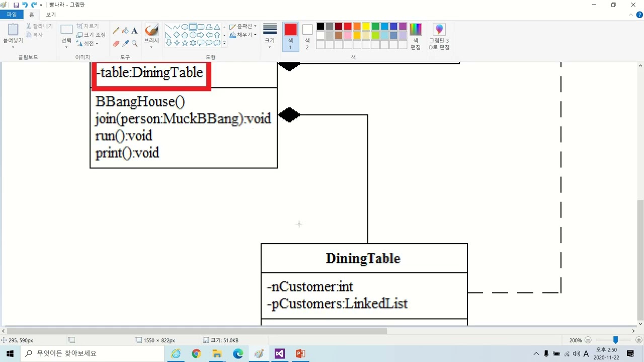Pick the straight Line shape
Viewport: 644px width, 362px height.
pos(169,27)
